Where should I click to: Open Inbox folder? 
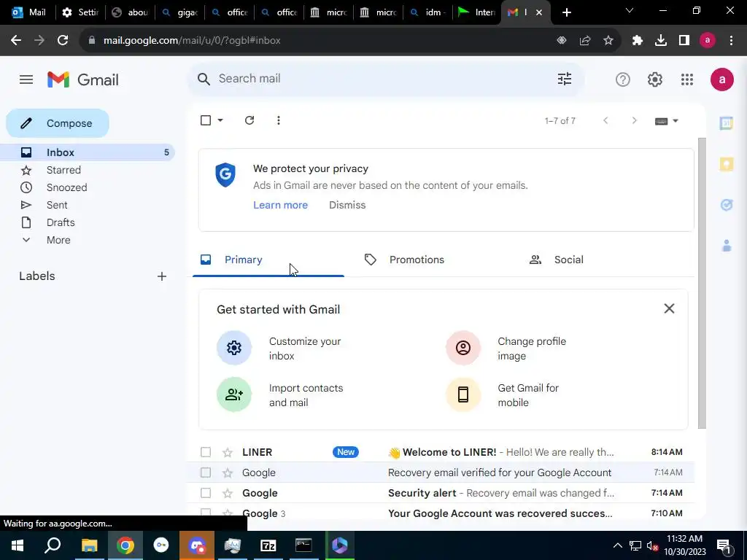(x=88, y=152)
